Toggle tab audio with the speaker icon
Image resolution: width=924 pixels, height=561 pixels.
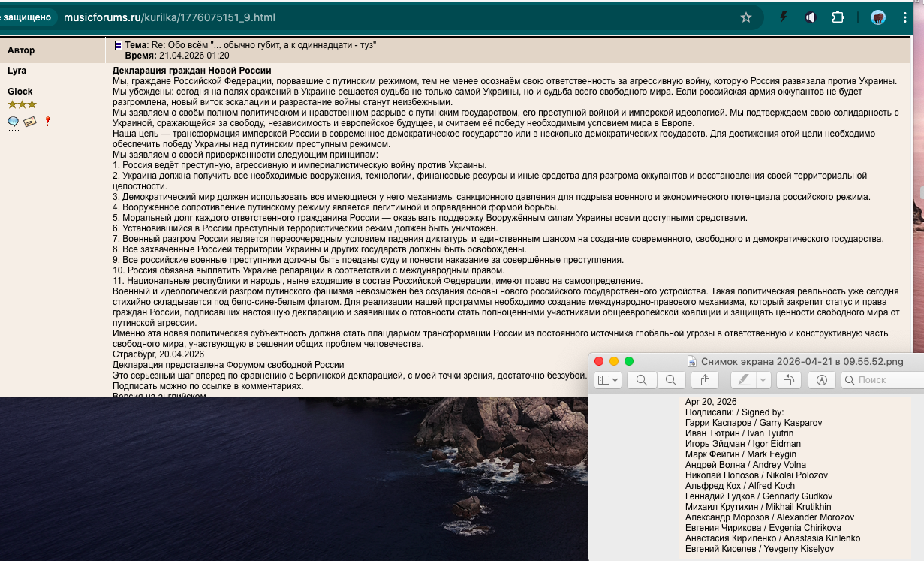pyautogui.click(x=811, y=17)
